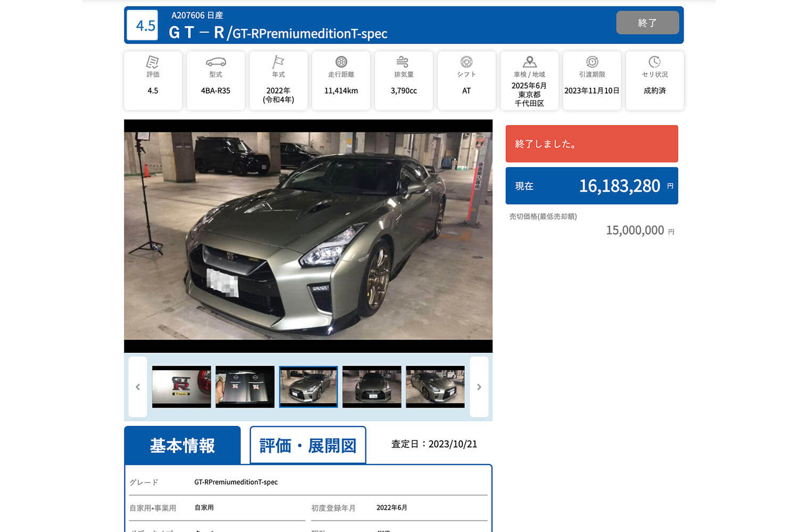The height and width of the screenshot is (532, 798).
Task: Click the GT-RPremiumeditionT-spec header title
Action: tap(310, 34)
